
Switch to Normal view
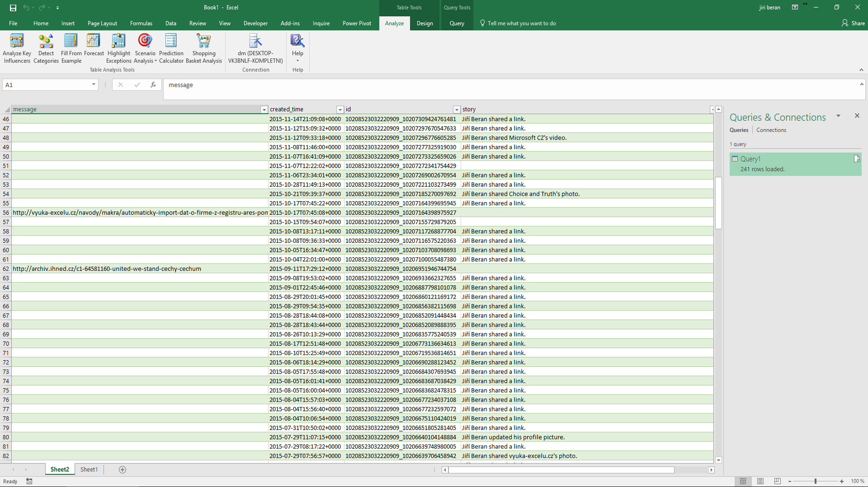743,481
